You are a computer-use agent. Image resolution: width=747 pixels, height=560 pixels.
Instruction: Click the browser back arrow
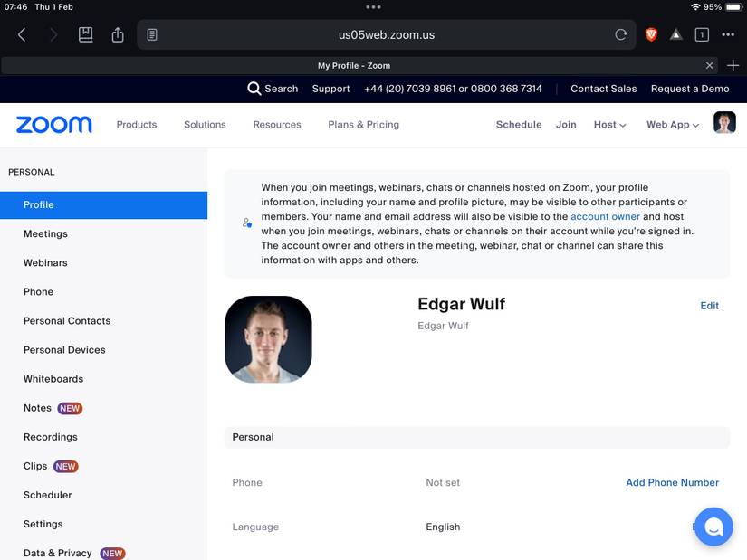click(x=22, y=35)
